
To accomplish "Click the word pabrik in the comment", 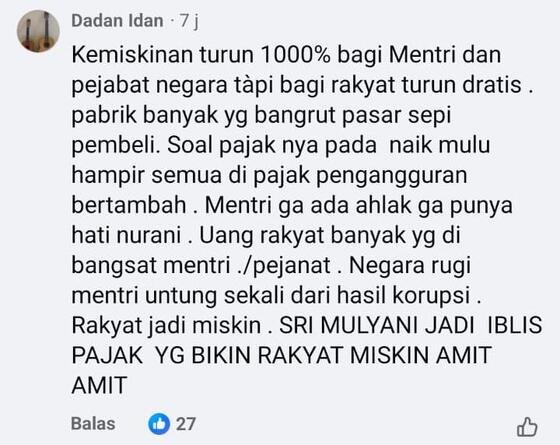I will [104, 116].
